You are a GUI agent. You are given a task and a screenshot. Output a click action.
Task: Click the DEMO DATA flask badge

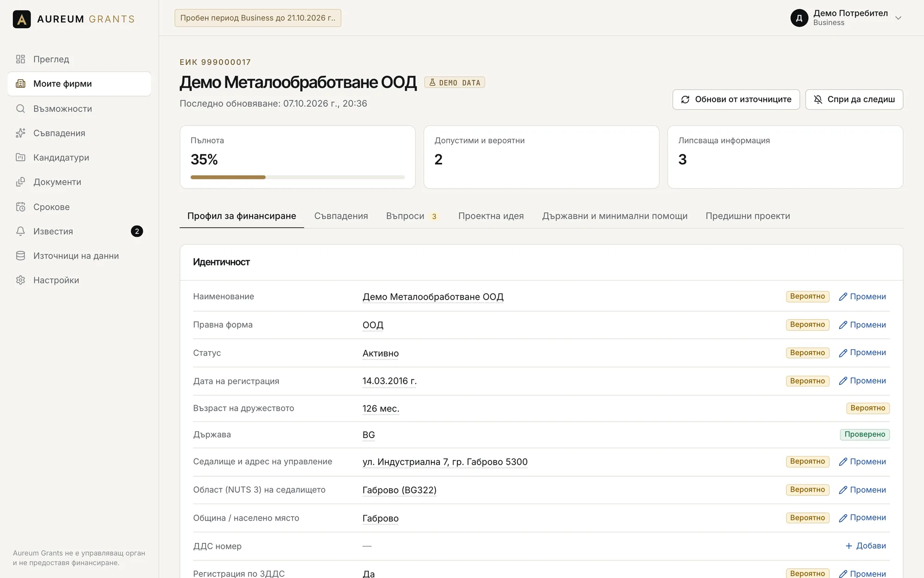click(455, 82)
